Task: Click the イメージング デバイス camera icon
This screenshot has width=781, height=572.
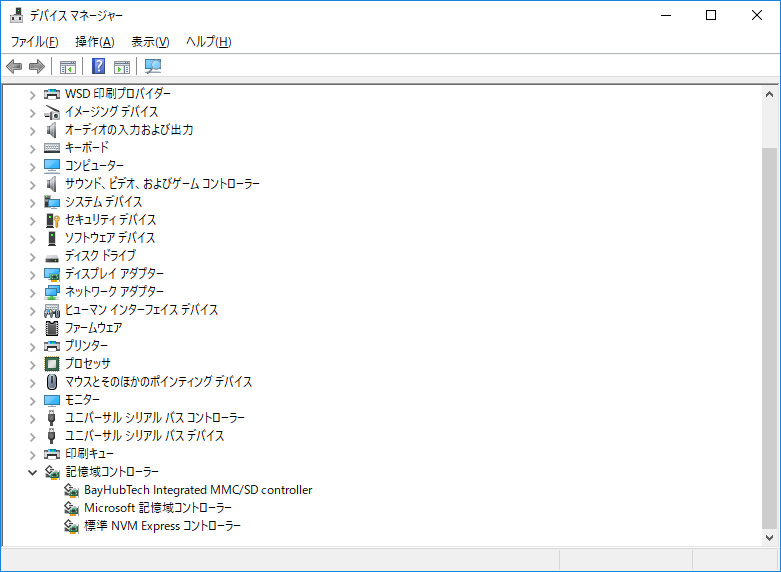Action: (x=52, y=112)
